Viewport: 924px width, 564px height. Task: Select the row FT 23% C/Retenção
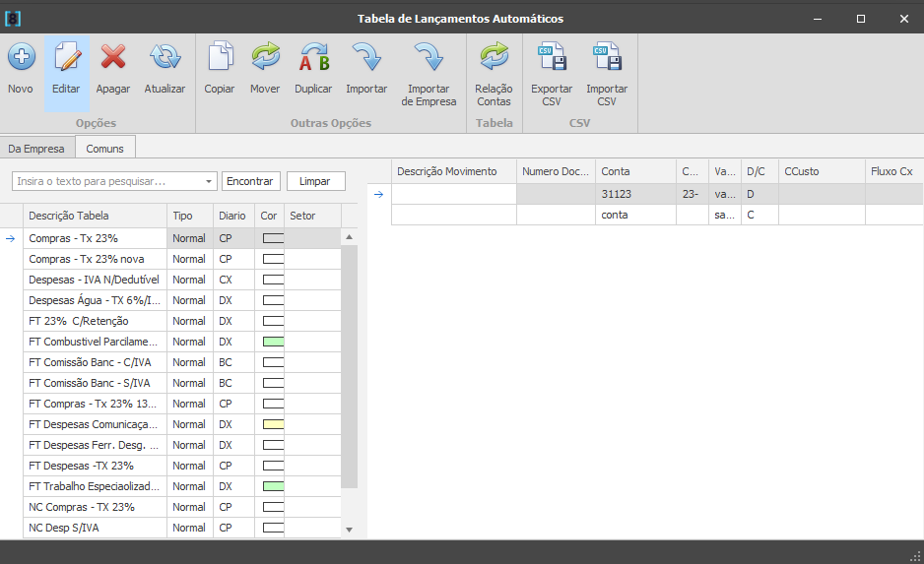182,321
